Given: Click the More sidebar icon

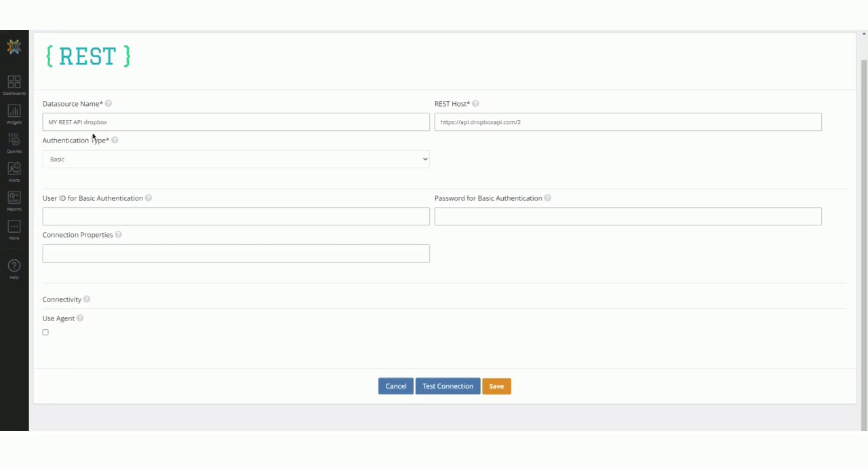Looking at the screenshot, I should [14, 229].
